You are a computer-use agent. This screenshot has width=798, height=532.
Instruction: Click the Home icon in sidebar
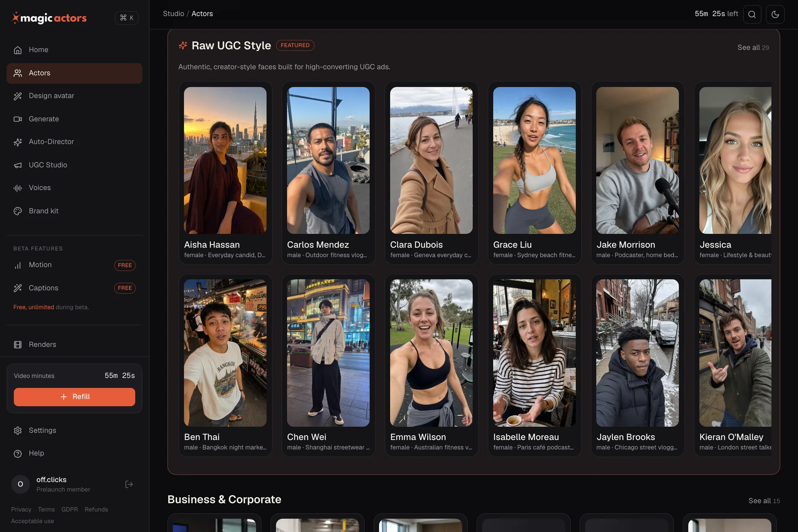tap(18, 50)
